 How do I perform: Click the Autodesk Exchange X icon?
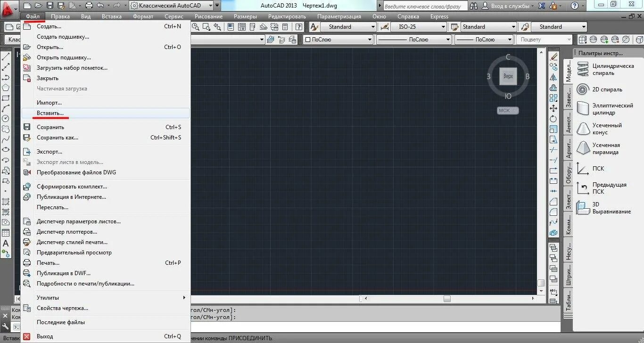(x=541, y=6)
